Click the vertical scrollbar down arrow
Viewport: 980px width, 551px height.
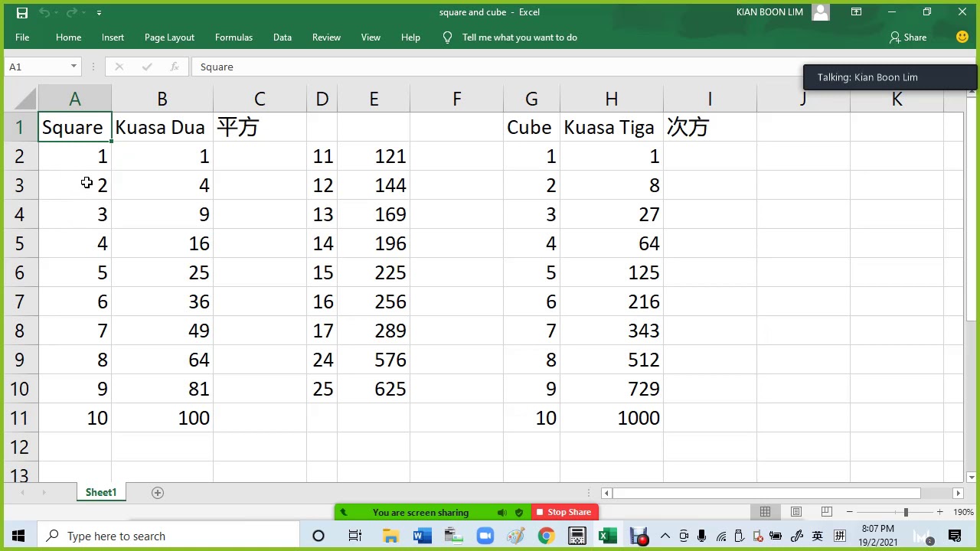tap(972, 477)
